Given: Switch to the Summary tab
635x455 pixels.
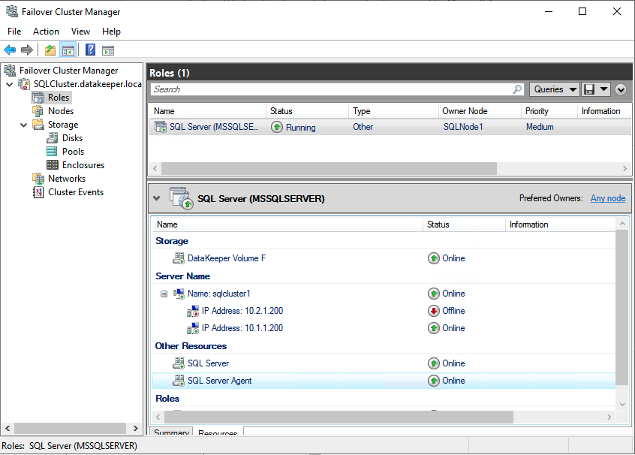Looking at the screenshot, I should 171,432.
